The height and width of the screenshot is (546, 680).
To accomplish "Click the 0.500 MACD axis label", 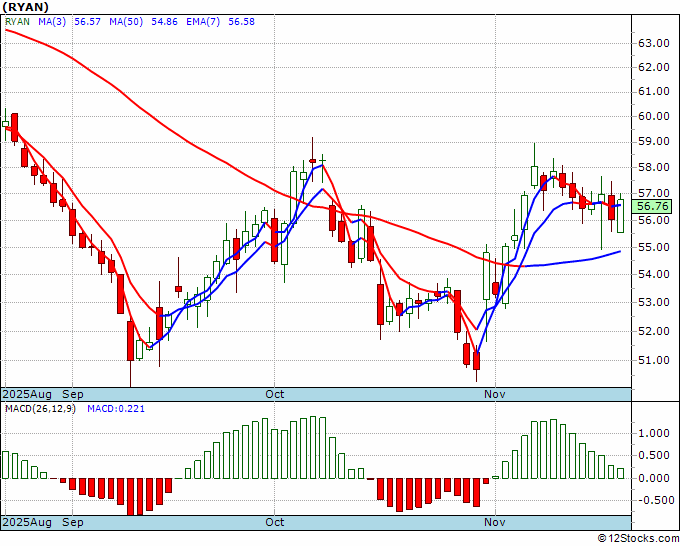I will coord(654,455).
